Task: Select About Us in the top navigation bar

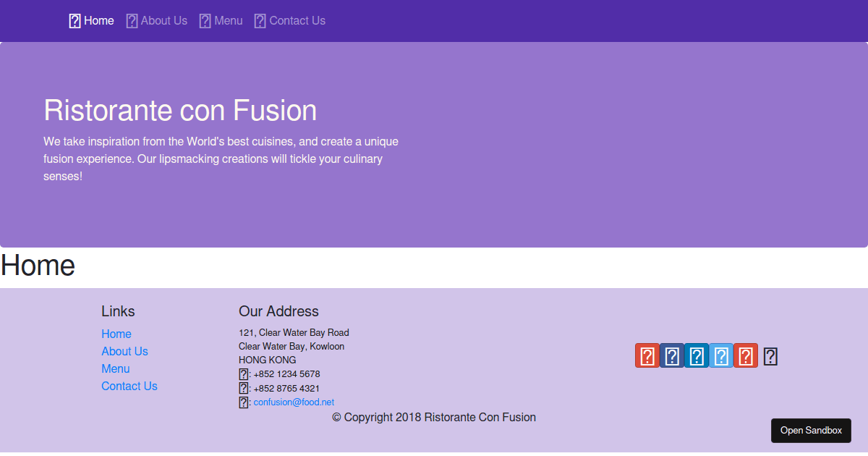Action: [163, 20]
